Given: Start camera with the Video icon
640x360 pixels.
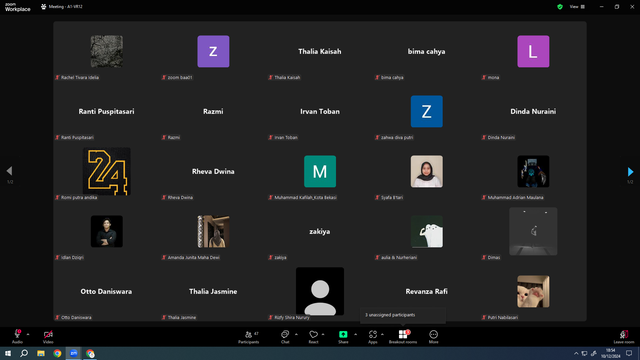Looking at the screenshot, I should [x=48, y=334].
